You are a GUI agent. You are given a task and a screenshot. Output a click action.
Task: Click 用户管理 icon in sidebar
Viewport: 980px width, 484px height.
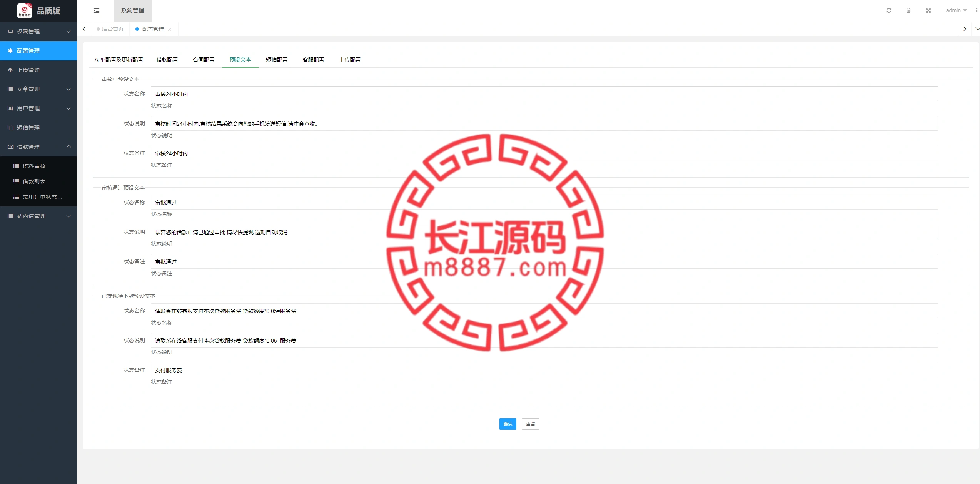point(10,108)
